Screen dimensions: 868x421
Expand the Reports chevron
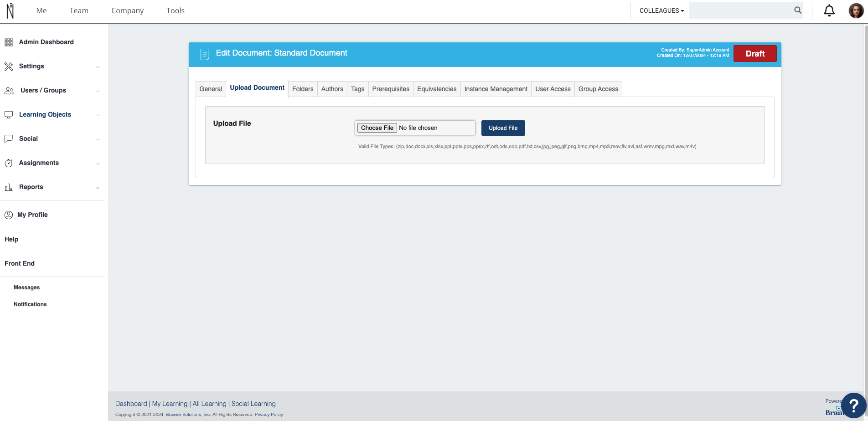pyautogui.click(x=98, y=188)
